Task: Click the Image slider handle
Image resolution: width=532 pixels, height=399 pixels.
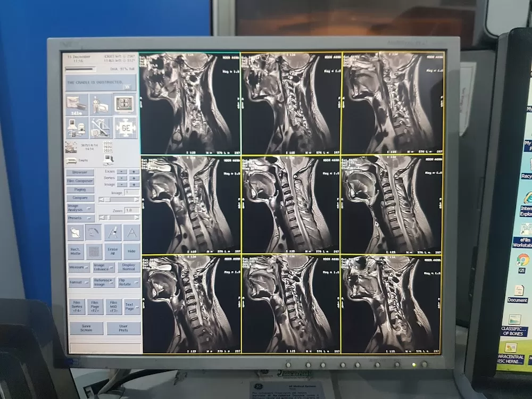Action: [107, 200]
